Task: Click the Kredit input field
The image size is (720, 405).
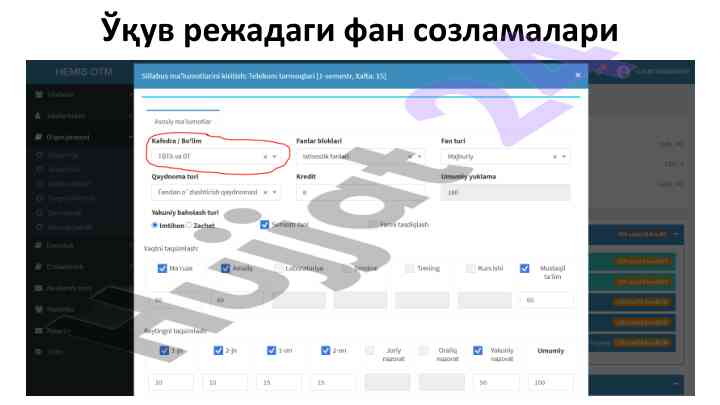Action: (360, 192)
